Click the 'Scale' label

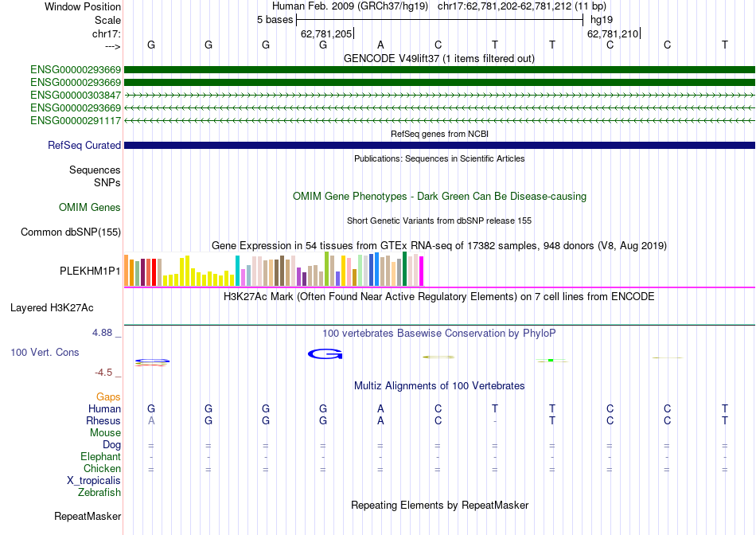click(x=107, y=20)
